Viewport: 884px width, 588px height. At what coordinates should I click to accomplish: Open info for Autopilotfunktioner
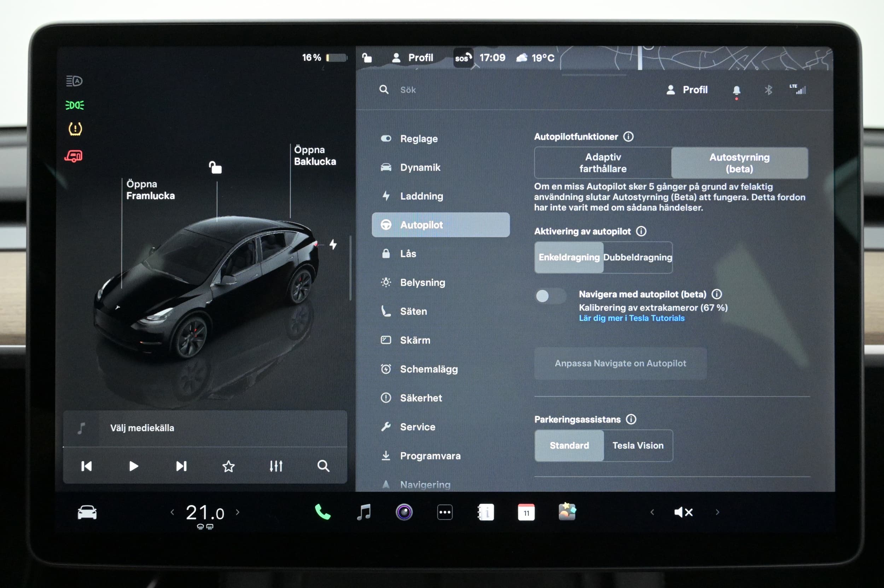click(628, 136)
